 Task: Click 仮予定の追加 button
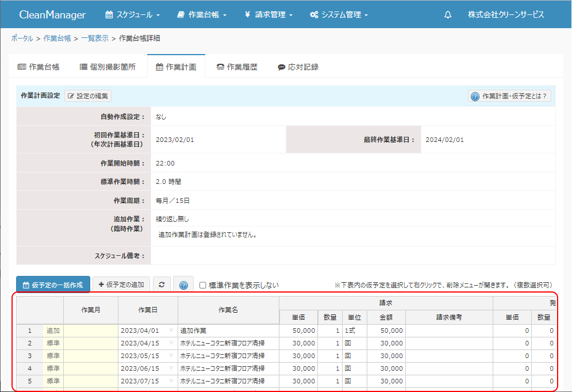click(x=121, y=285)
